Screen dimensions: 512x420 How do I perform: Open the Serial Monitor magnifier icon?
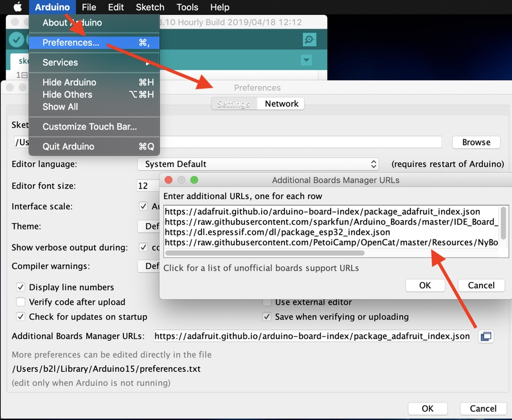[x=309, y=39]
